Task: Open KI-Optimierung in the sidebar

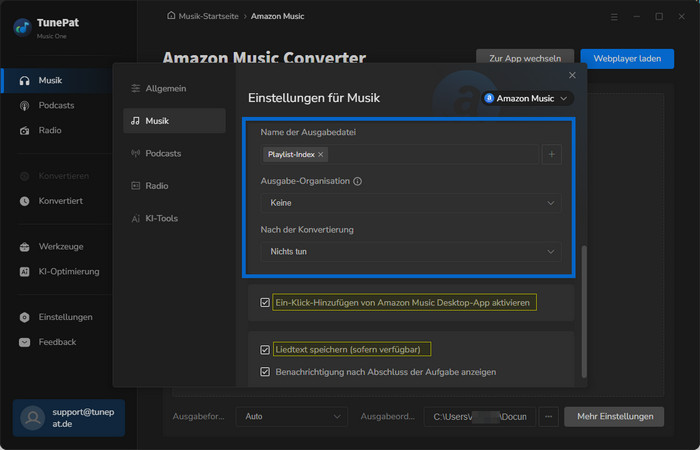Action: [69, 271]
